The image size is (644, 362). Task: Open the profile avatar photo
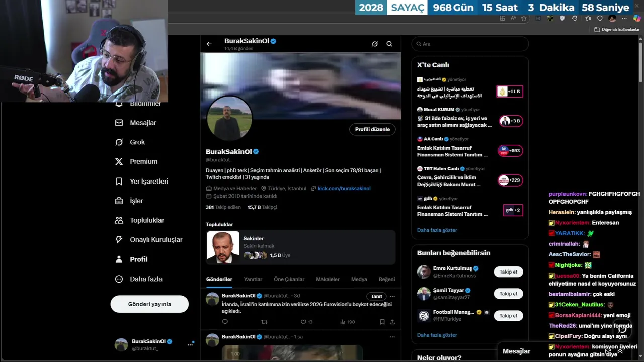(x=229, y=119)
